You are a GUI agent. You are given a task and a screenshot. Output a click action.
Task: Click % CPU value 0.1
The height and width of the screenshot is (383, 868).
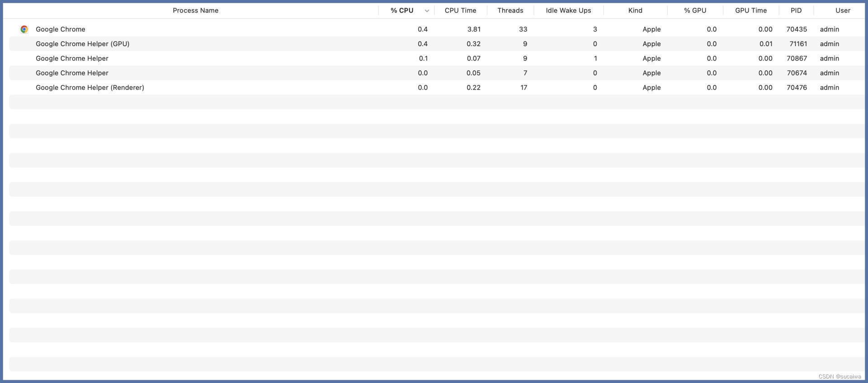(x=423, y=58)
